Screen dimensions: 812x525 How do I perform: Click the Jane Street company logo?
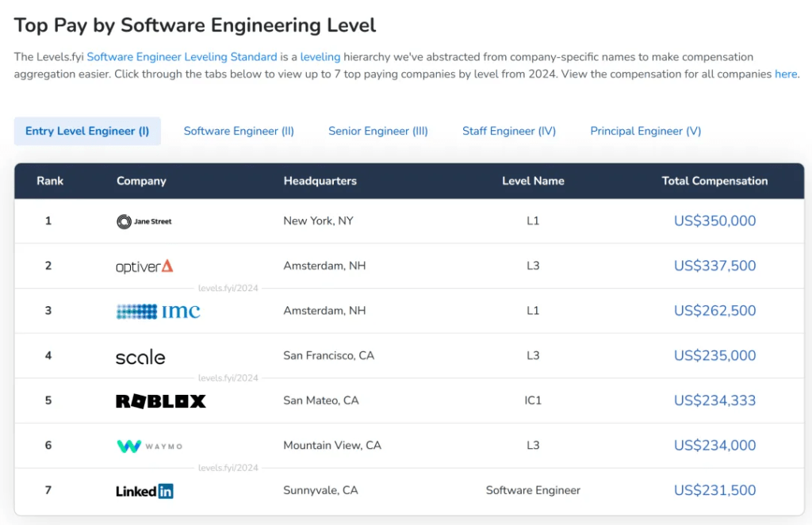coord(144,221)
